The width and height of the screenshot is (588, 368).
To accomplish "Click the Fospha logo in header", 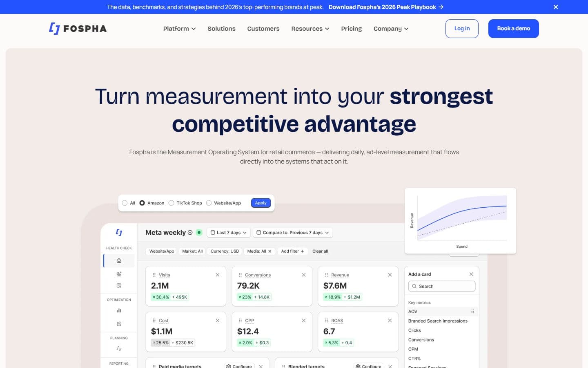I will 78,28.
